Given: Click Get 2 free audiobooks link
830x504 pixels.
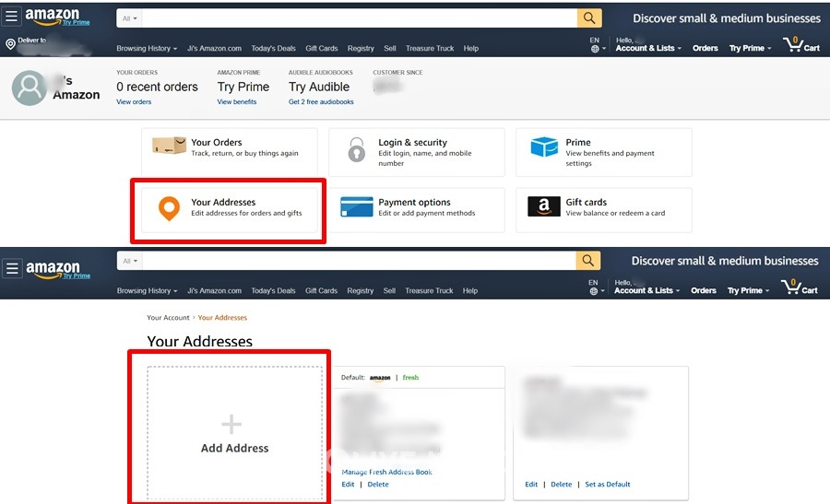Looking at the screenshot, I should click(x=321, y=101).
